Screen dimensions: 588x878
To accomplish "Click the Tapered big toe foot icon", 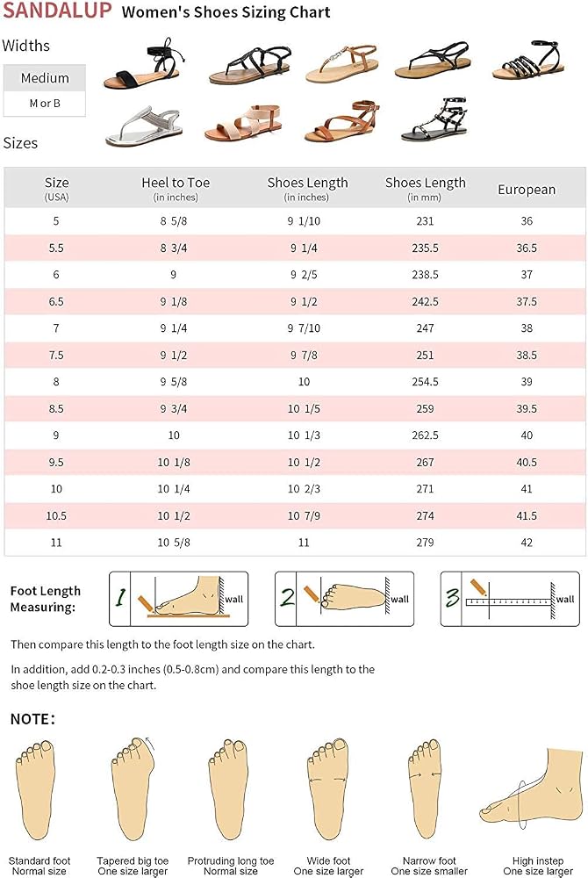I will click(x=133, y=789).
